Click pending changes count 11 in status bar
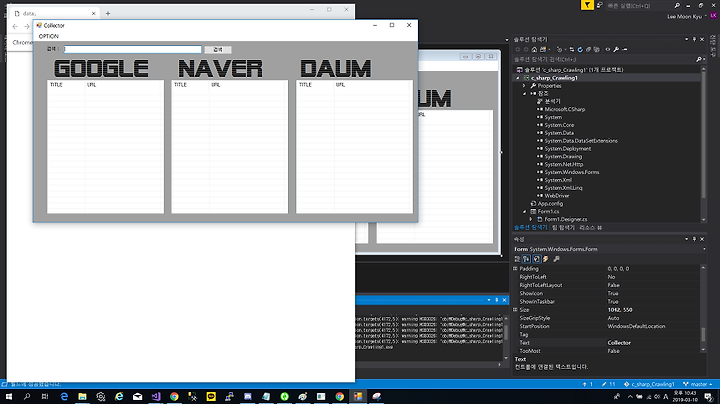 (x=608, y=384)
